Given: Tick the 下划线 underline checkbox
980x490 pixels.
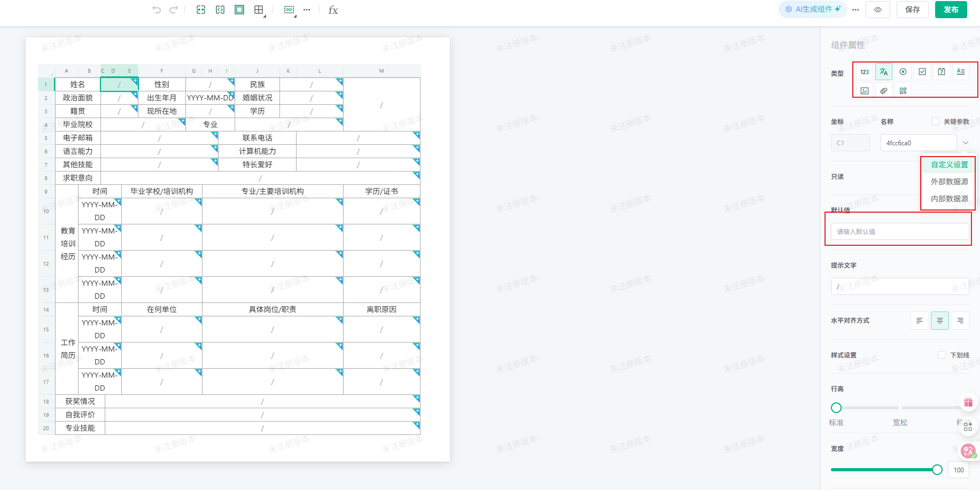Looking at the screenshot, I should [x=942, y=355].
